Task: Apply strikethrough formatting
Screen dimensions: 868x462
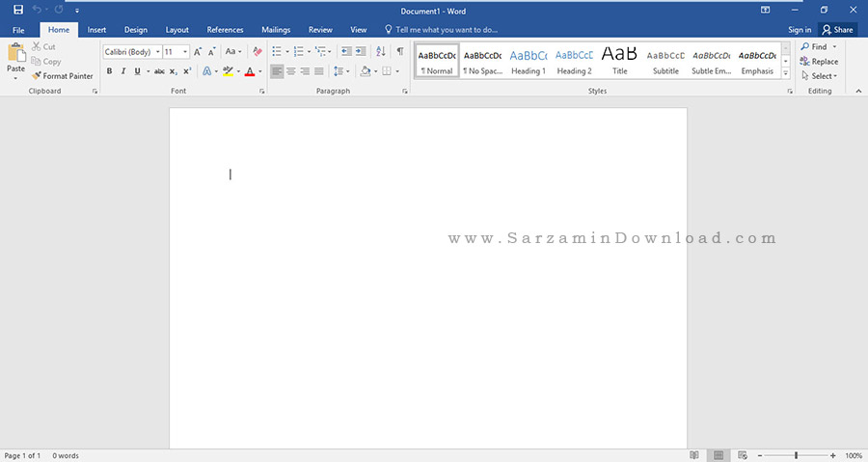Action: (x=159, y=71)
